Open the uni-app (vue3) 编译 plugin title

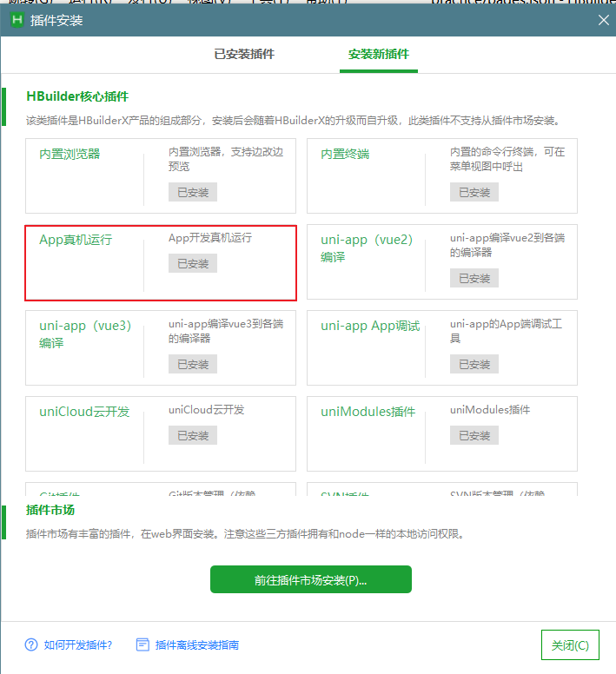[x=85, y=334]
